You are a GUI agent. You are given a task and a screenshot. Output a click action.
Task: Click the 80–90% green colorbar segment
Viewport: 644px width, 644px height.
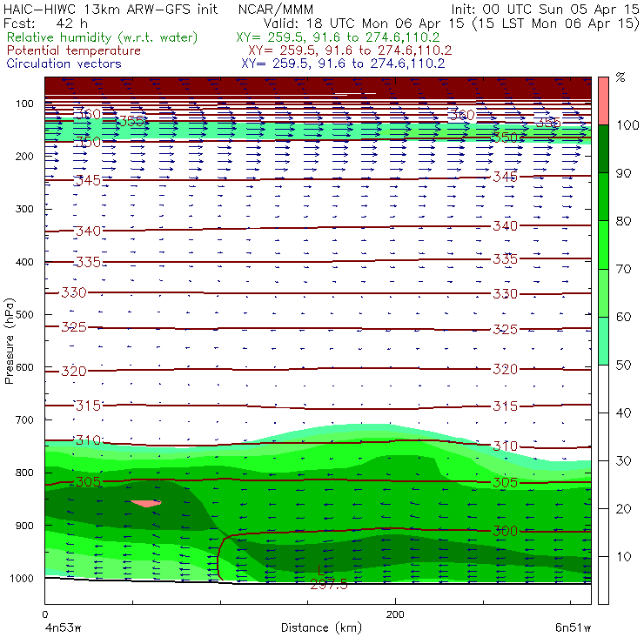click(603, 197)
